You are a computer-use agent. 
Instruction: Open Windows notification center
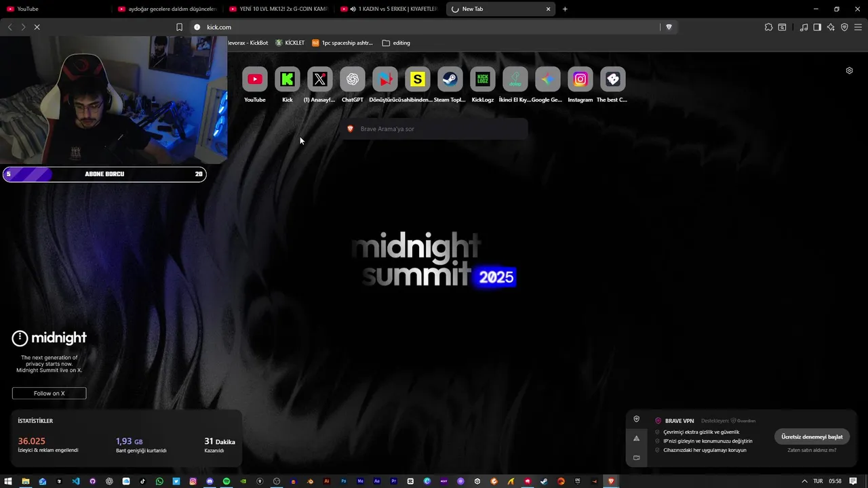(853, 481)
